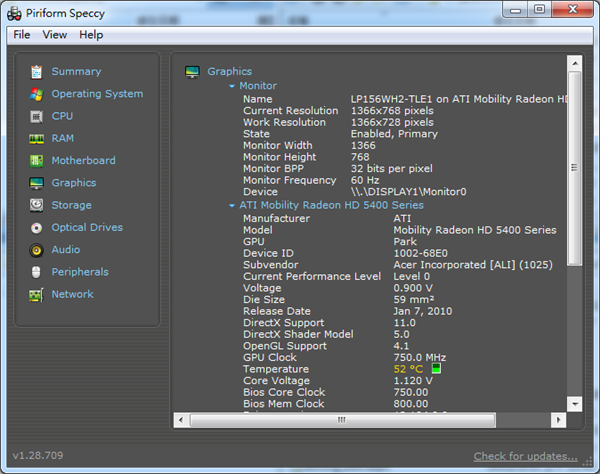Click the 1.120 V core voltage value

[x=413, y=381]
